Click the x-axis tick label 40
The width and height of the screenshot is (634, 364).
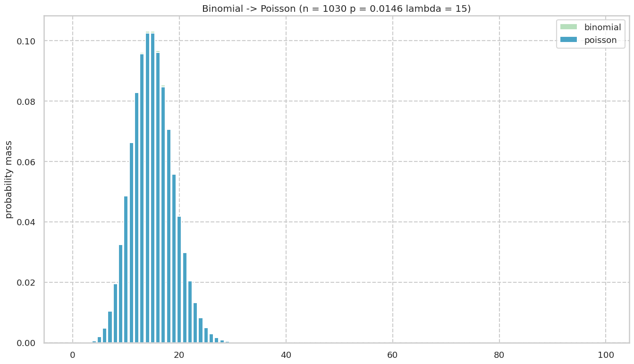286,355
